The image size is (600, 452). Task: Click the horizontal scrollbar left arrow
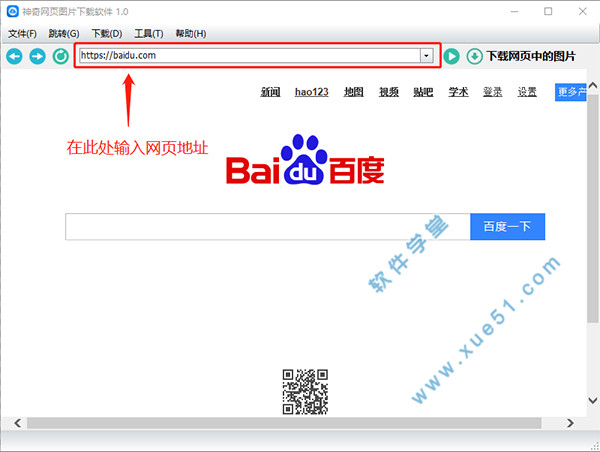pos(17,423)
